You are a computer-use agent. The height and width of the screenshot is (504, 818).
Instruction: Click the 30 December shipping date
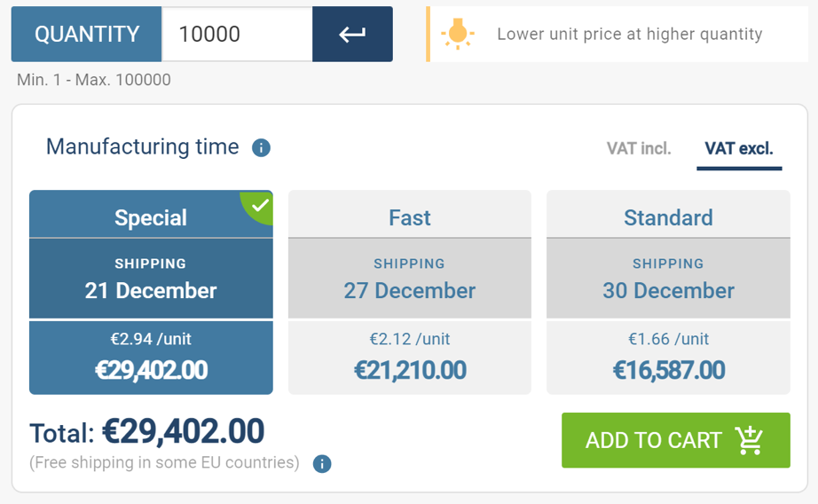tap(668, 291)
